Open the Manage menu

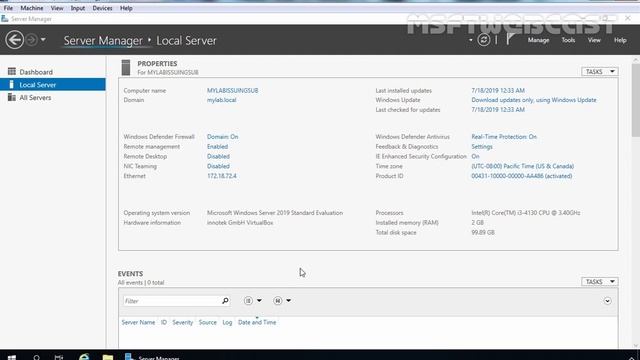(x=538, y=40)
